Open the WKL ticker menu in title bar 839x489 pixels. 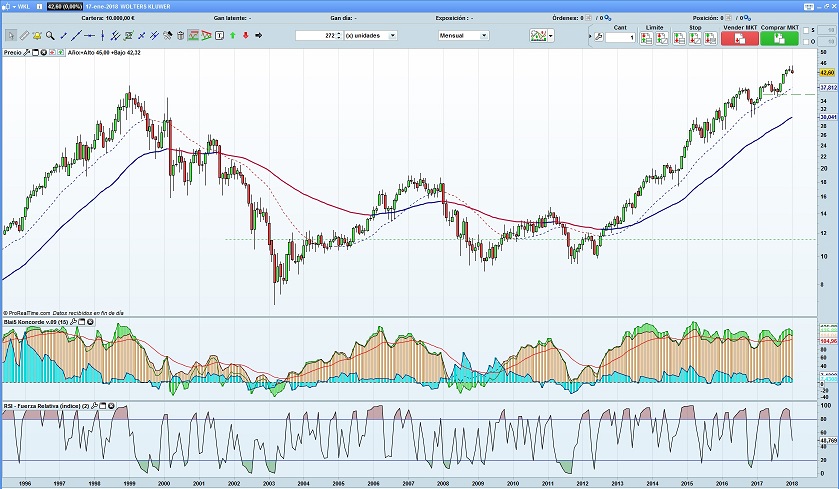pos(21,5)
